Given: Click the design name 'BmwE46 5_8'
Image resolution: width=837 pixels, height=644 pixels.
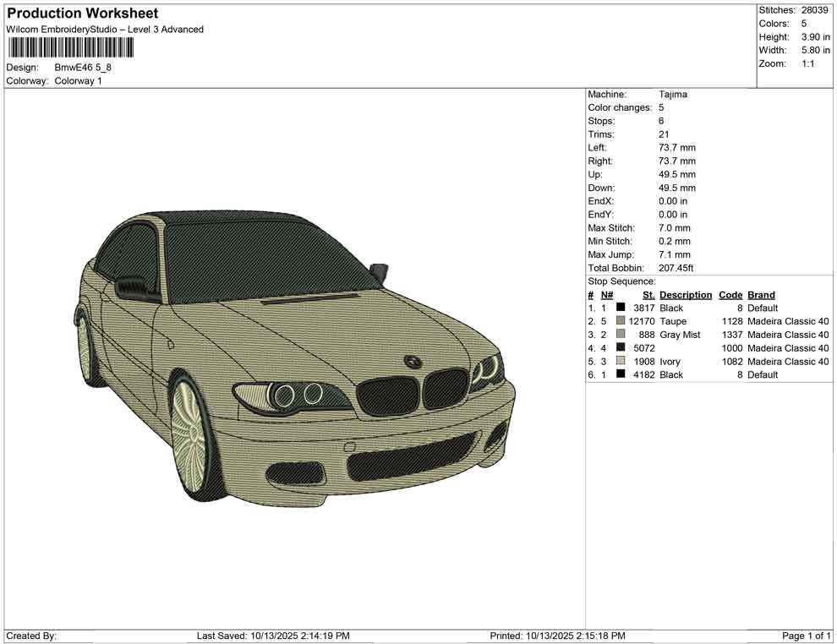Looking at the screenshot, I should tap(83, 68).
